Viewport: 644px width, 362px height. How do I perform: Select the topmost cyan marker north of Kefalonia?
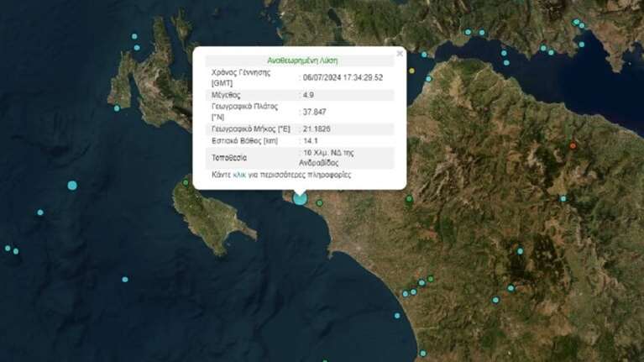[x=134, y=36]
